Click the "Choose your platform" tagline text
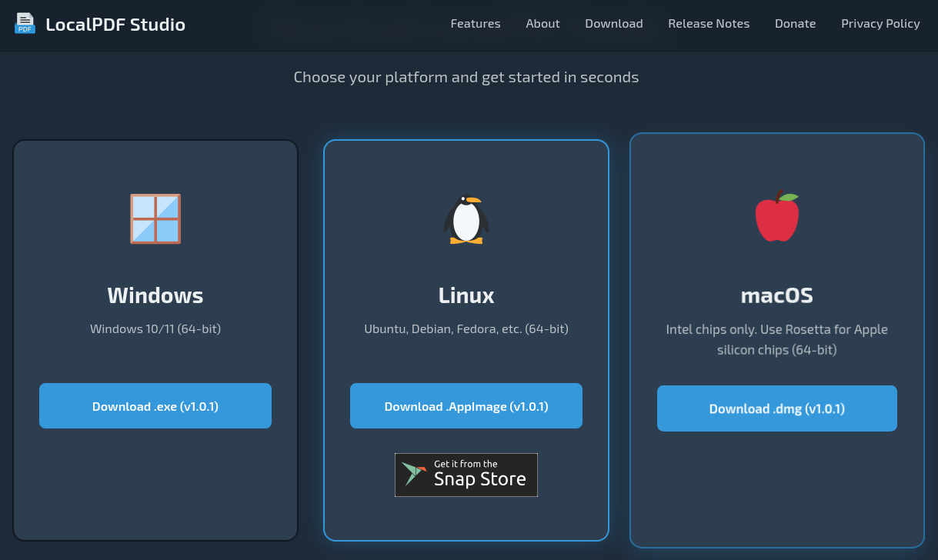The image size is (938, 560). click(466, 77)
